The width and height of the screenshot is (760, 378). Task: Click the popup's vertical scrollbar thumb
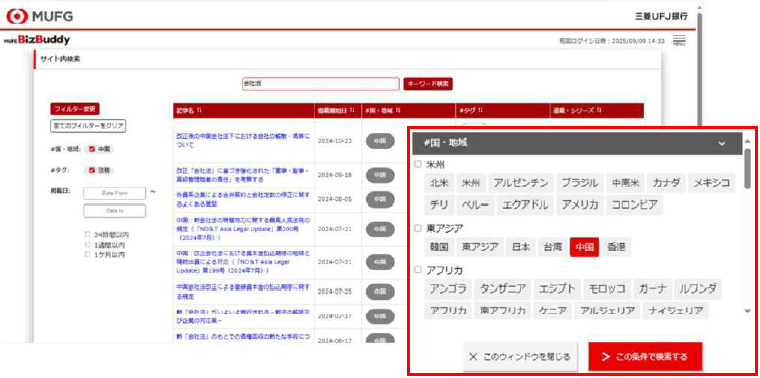click(x=747, y=168)
